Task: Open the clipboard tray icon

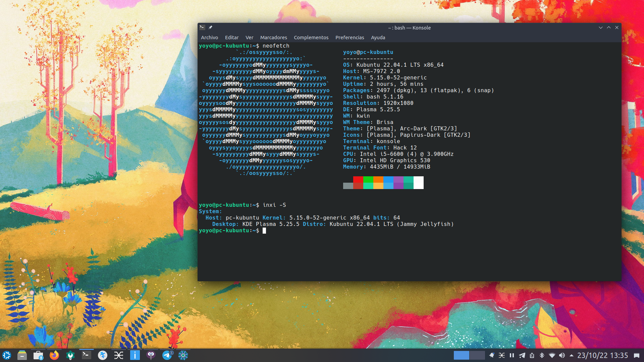Action: point(532,355)
